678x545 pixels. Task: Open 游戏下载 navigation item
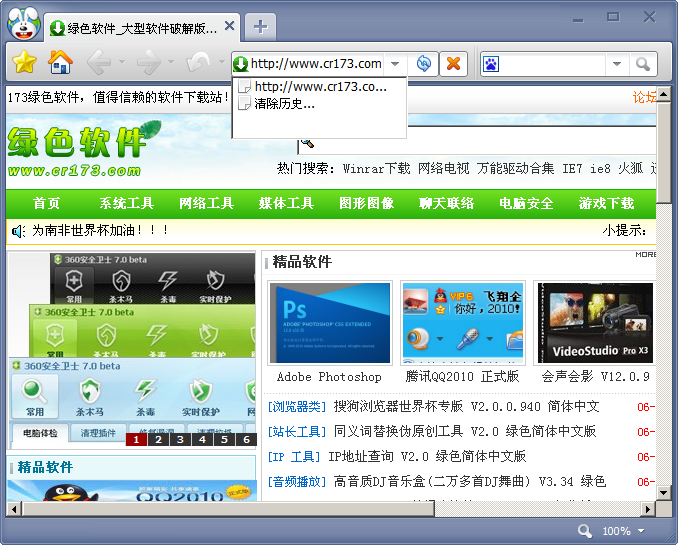[x=606, y=203]
